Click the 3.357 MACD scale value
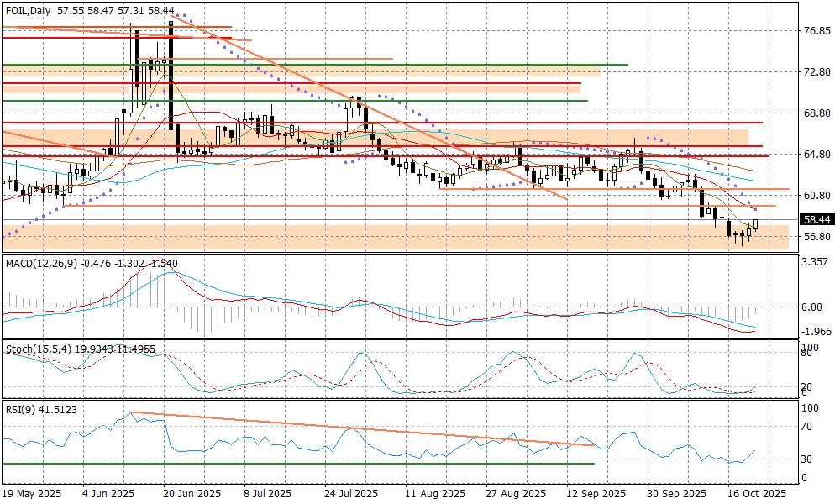 click(816, 262)
